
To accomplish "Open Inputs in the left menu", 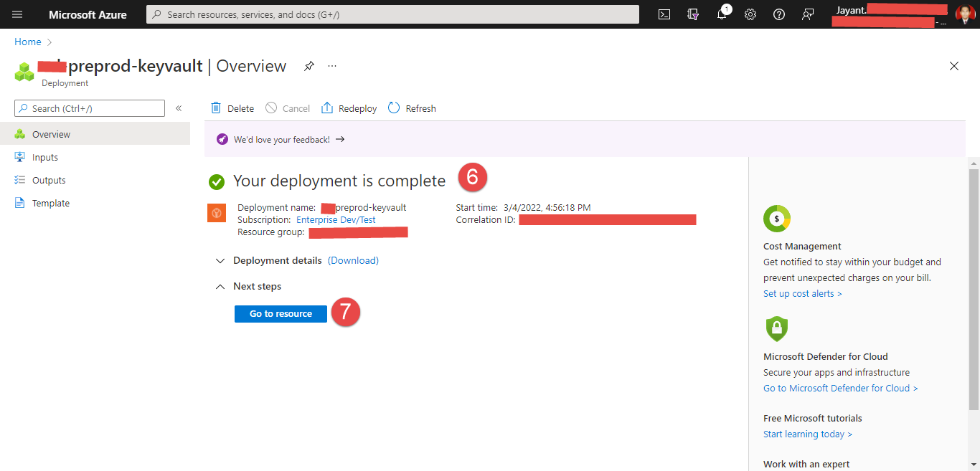I will [95, 157].
